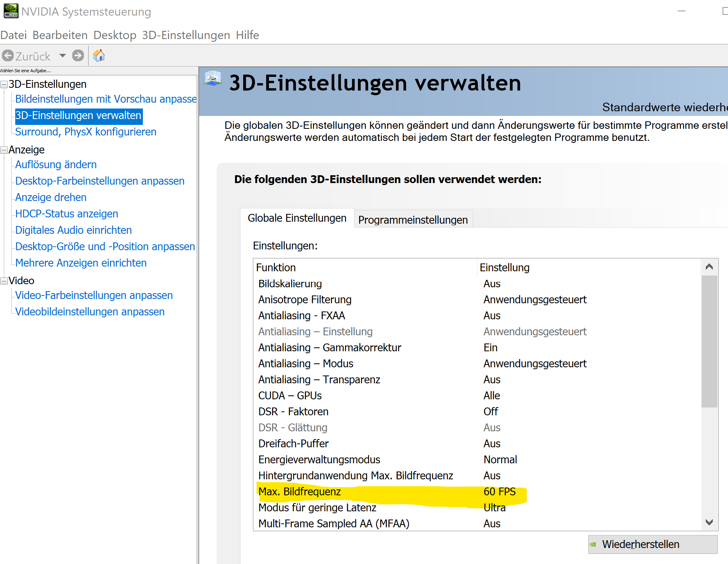This screenshot has width=728, height=564.
Task: Open the Bearbeiten menu
Action: tap(60, 35)
